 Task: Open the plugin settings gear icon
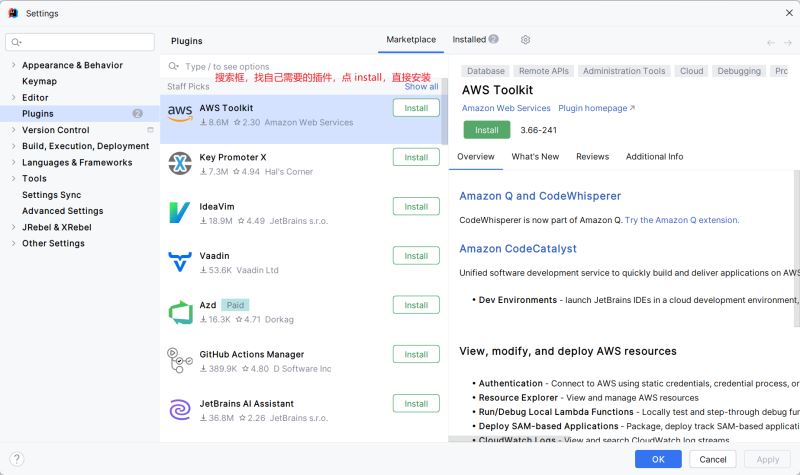click(525, 39)
